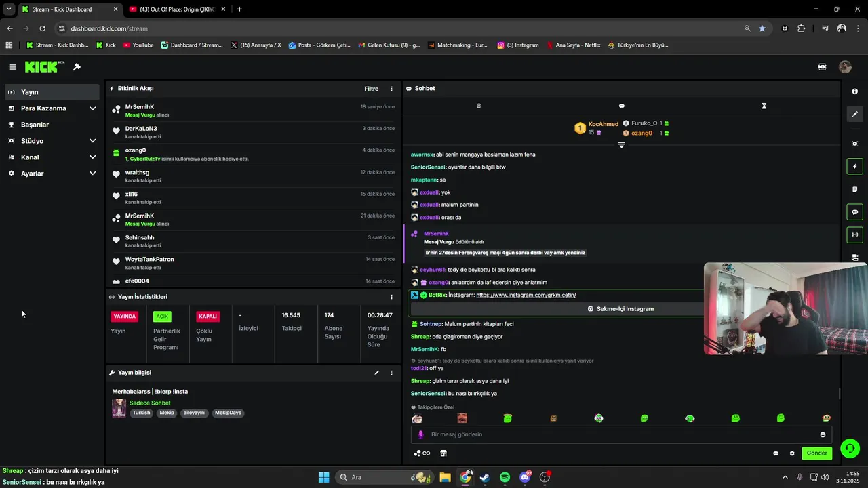Expand the gifter leaderboard with the down arrow
This screenshot has height=488, width=868.
[x=621, y=145]
